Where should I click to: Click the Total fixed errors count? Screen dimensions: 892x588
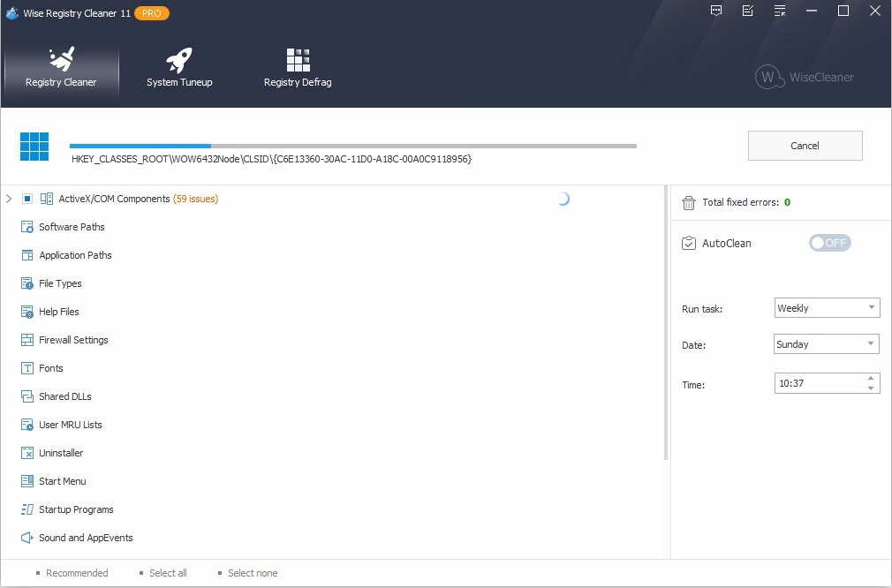[787, 202]
